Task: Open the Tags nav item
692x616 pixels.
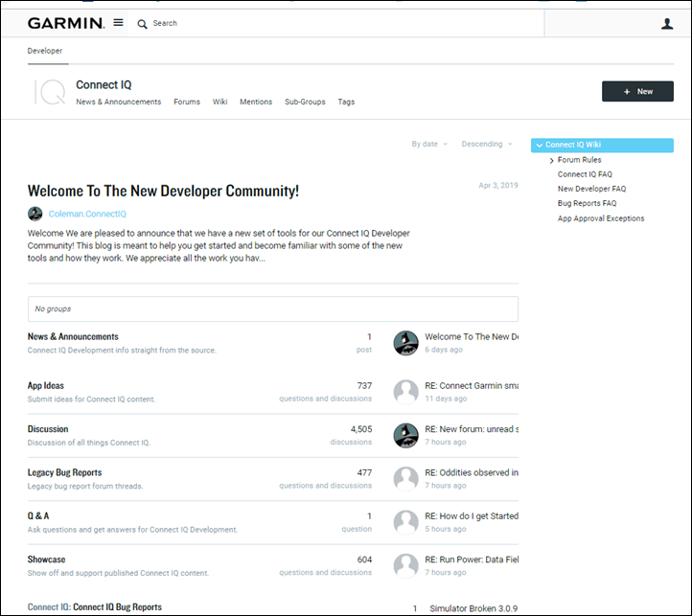Action: tap(346, 102)
